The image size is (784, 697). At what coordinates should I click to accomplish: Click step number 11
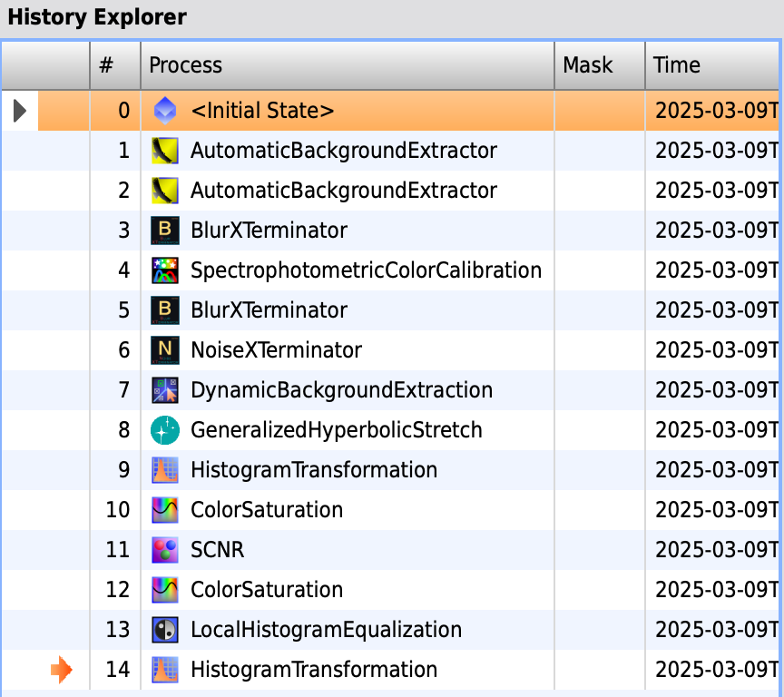click(x=118, y=550)
